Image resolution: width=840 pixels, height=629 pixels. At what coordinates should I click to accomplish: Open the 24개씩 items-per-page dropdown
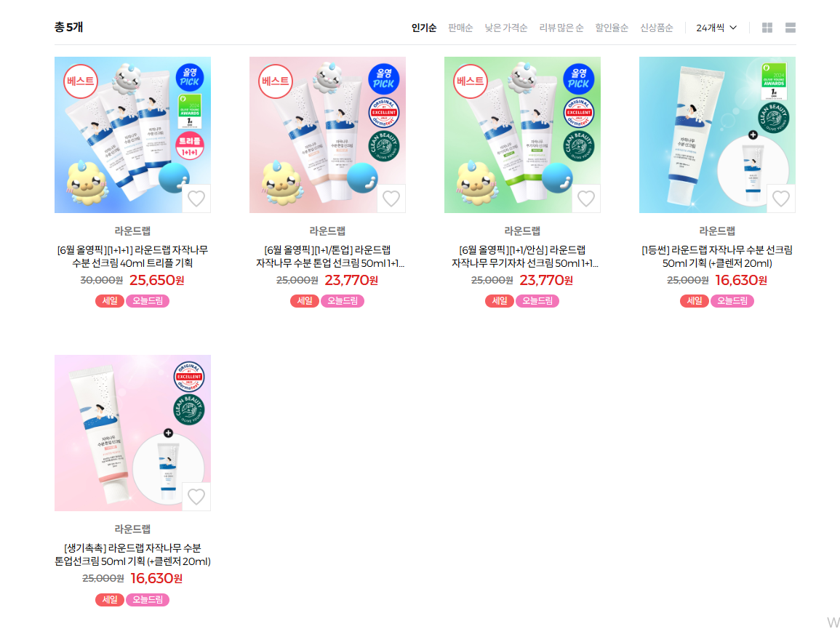click(716, 28)
